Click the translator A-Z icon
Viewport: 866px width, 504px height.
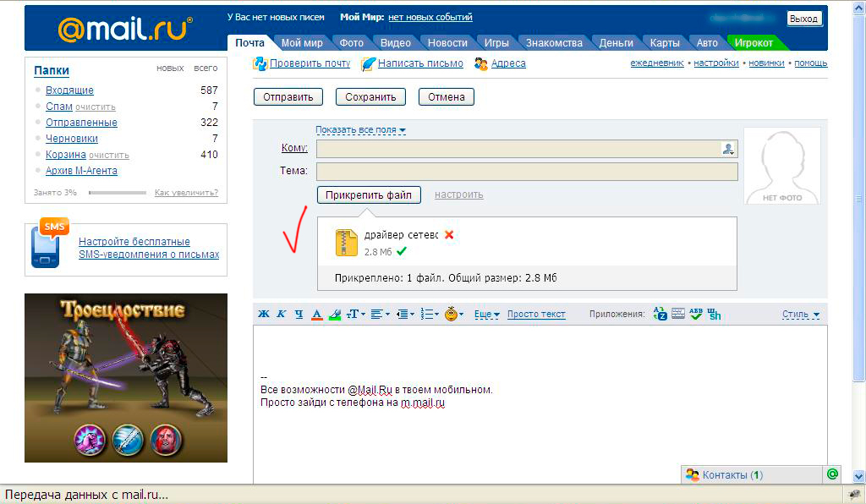(x=660, y=314)
